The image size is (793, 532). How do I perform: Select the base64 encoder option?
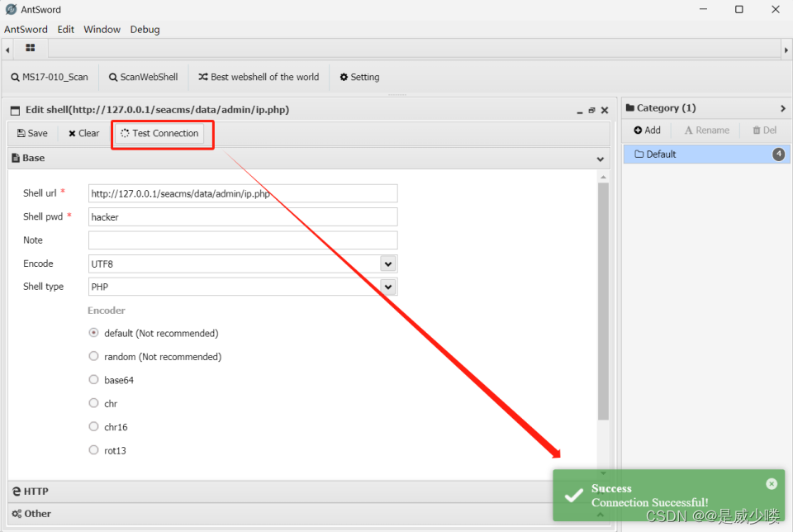coord(93,379)
